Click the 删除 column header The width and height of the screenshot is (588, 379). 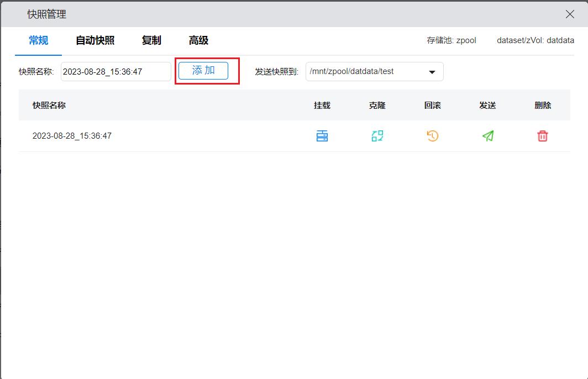[x=543, y=105]
